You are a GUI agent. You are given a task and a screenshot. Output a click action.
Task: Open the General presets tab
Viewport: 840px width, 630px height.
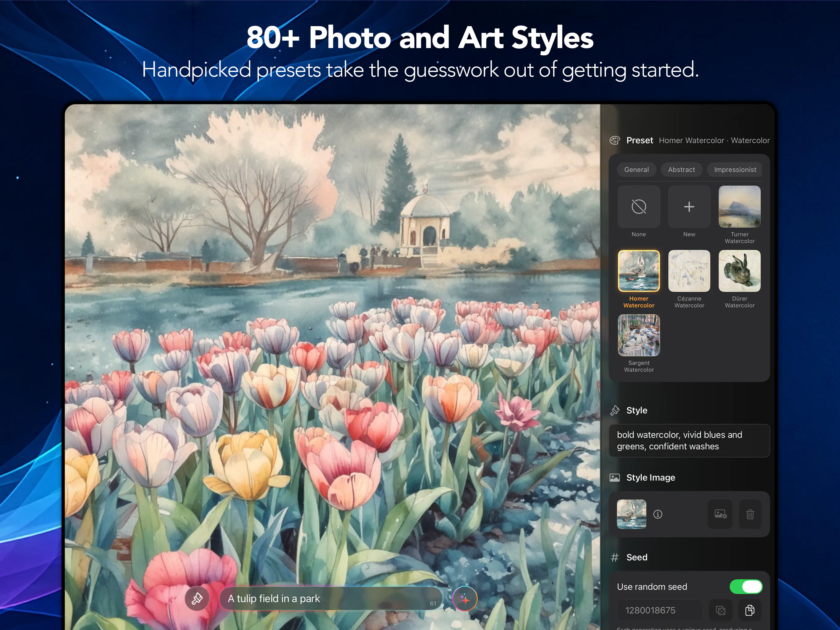click(636, 169)
